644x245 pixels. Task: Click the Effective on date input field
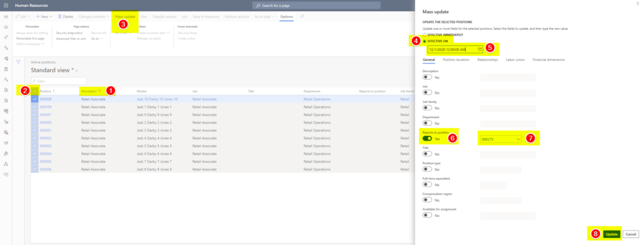455,49
